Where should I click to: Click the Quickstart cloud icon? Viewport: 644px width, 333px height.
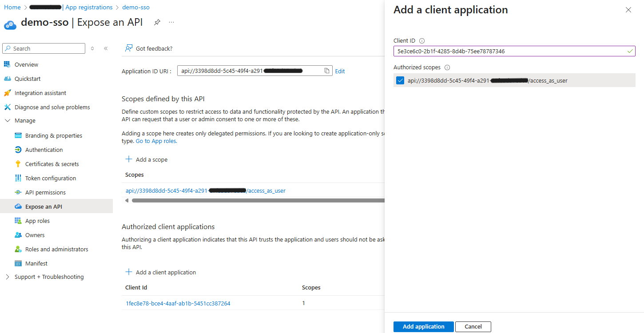pyautogui.click(x=7, y=79)
